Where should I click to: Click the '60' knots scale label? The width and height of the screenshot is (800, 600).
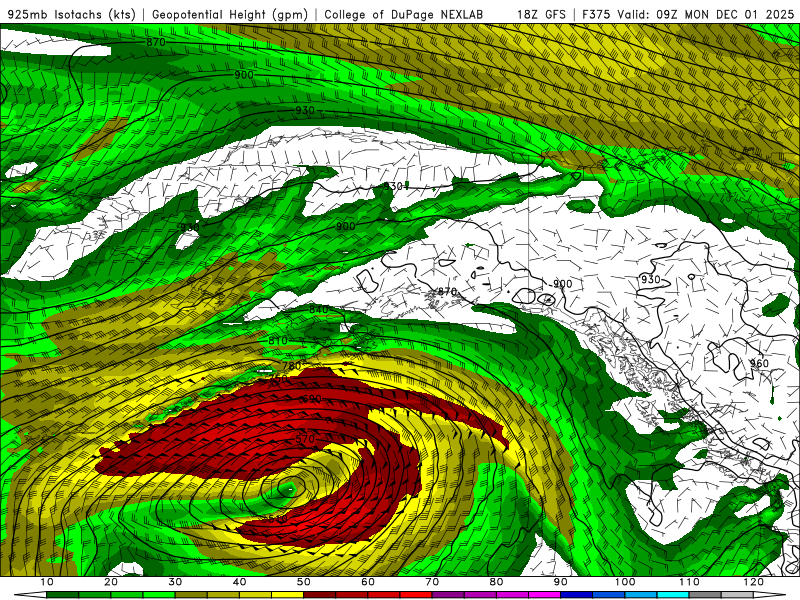[368, 582]
